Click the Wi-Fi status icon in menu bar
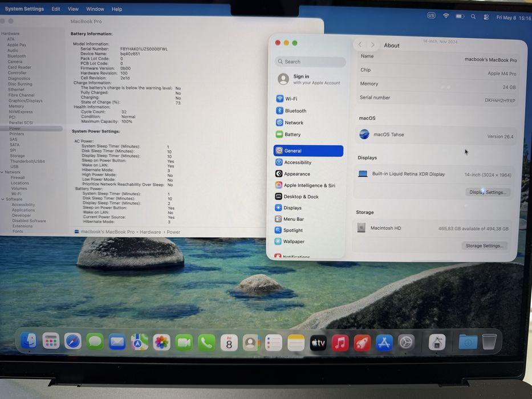 [x=446, y=15]
